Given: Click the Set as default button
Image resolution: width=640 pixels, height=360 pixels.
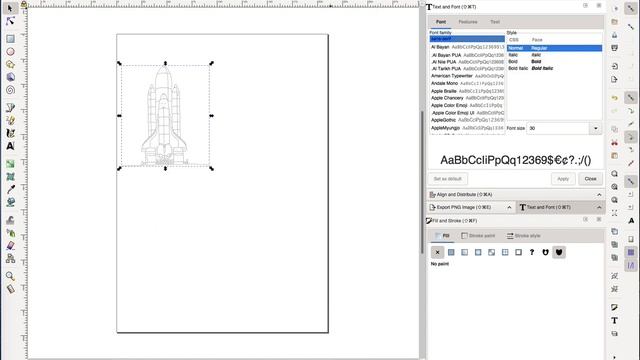Looking at the screenshot, I should (x=447, y=179).
